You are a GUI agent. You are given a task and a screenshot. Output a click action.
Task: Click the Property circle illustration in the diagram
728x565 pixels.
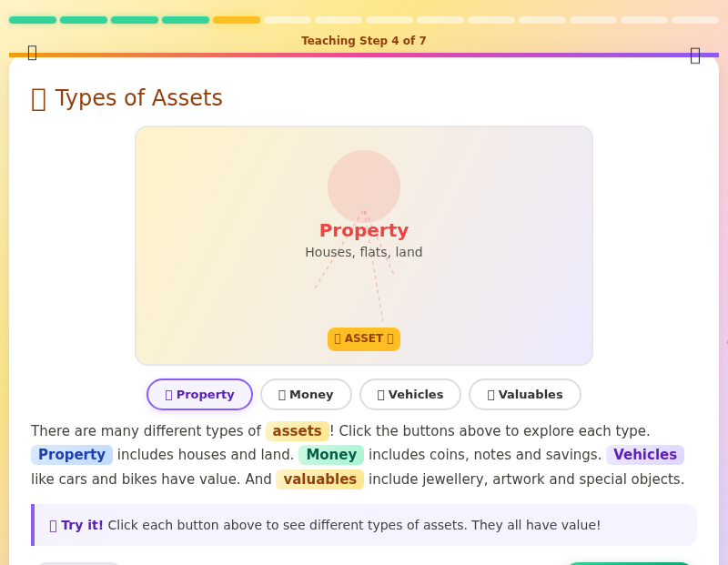click(x=364, y=187)
